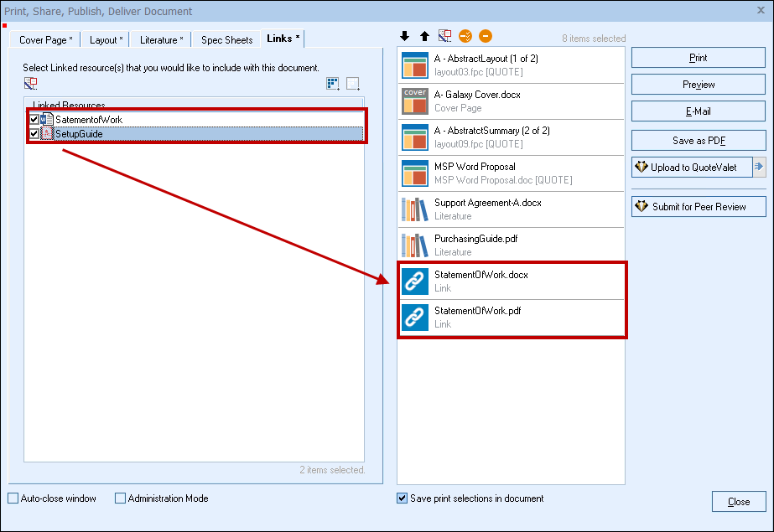Click the books icon for PurchasingGuide.pdf
This screenshot has width=774, height=532.
[414, 245]
